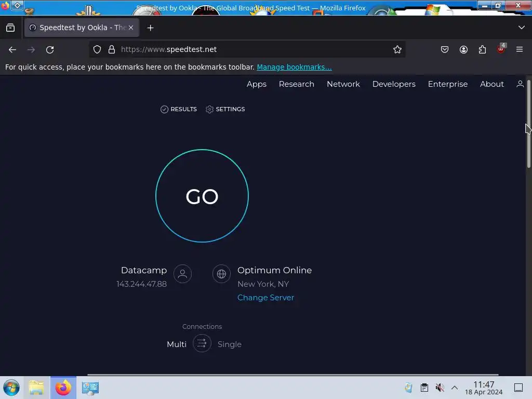The width and height of the screenshot is (532, 399).
Task: Open speedtest SETTINGS
Action: click(225, 109)
